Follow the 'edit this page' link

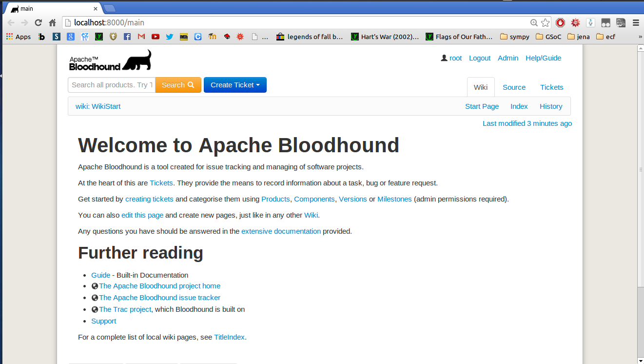coord(142,215)
